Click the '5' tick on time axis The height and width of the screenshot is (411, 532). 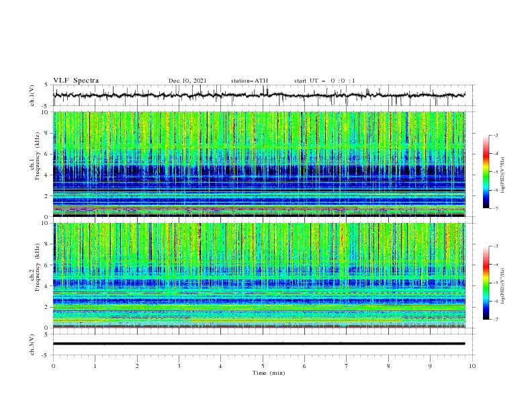click(x=263, y=366)
